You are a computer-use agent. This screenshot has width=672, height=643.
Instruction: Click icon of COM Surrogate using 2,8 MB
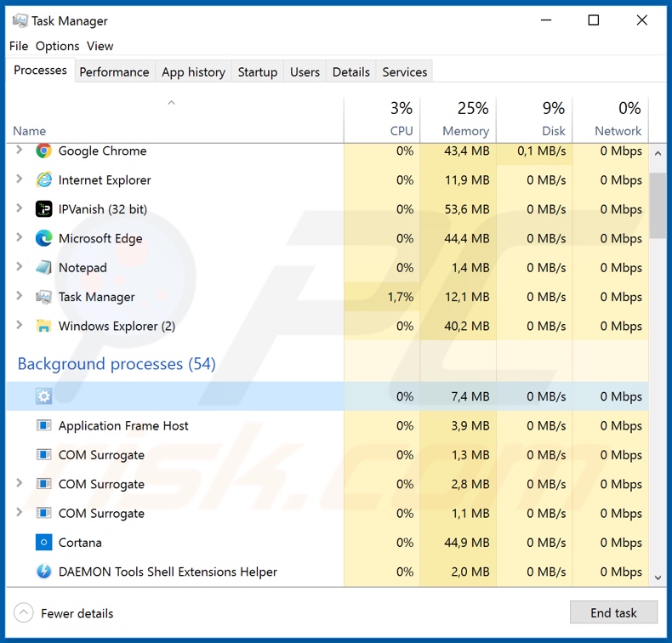tap(43, 484)
